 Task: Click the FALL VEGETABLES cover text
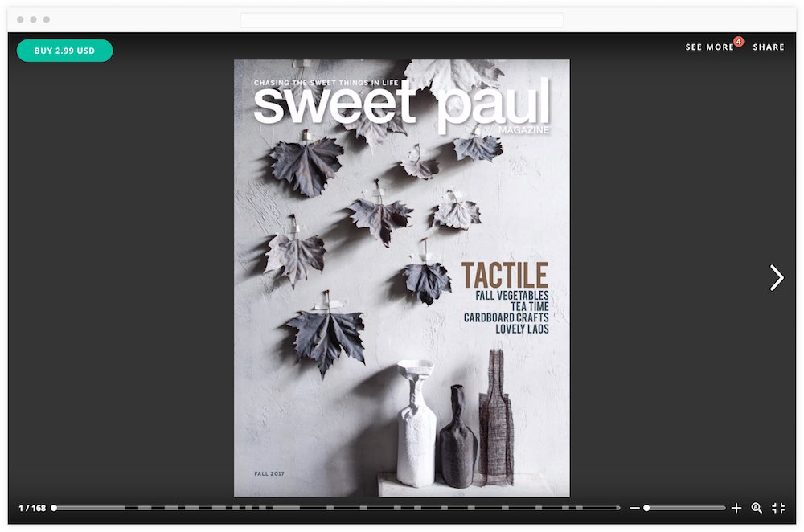(511, 295)
